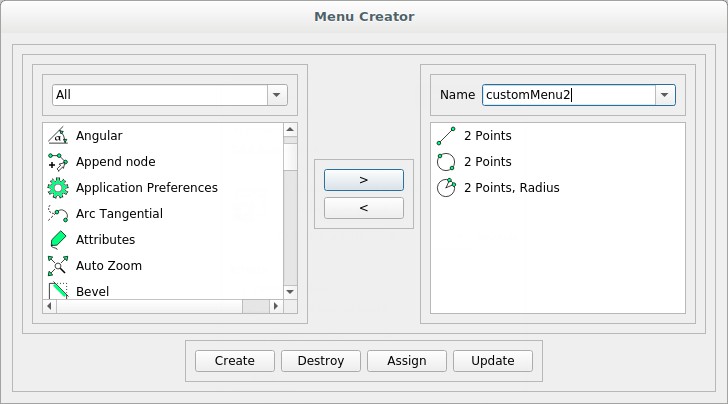Image resolution: width=728 pixels, height=404 pixels.
Task: Select the Application Preferences gear icon
Action: coord(58,188)
